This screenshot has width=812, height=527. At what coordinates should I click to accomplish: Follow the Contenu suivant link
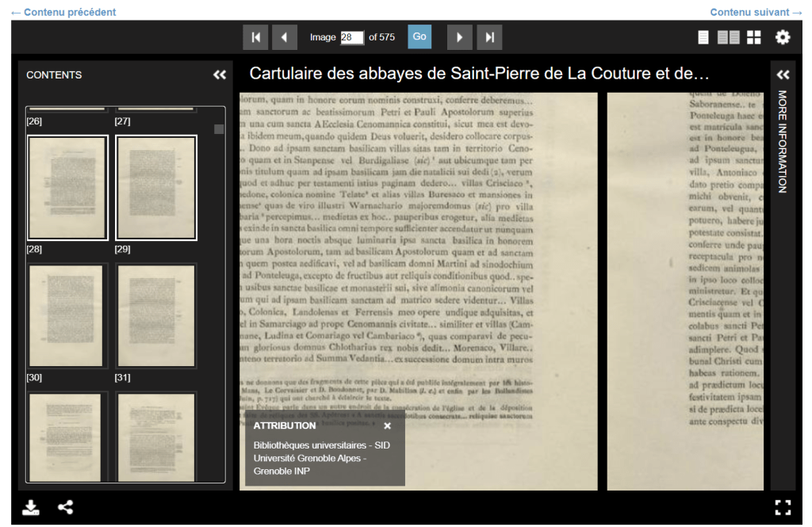[x=756, y=12]
